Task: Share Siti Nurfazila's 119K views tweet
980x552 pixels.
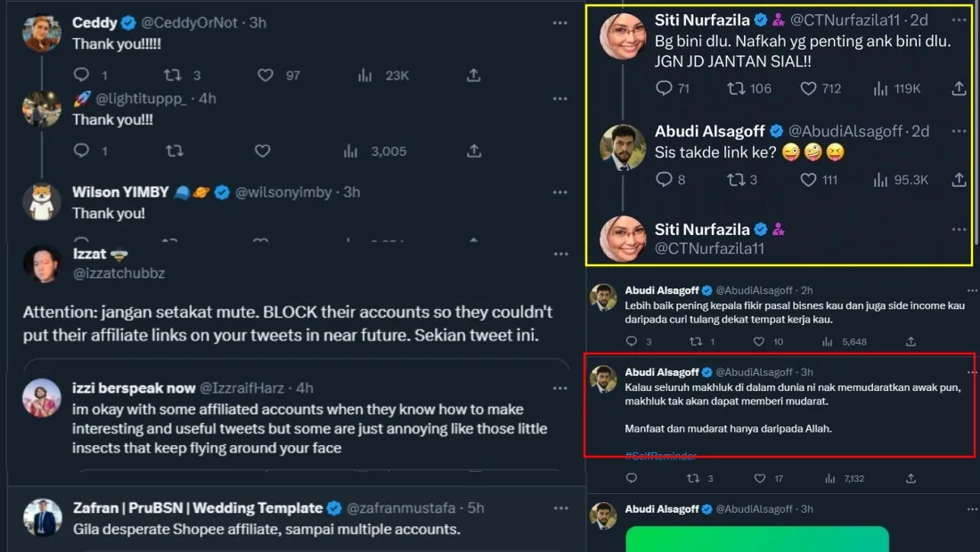Action: click(x=959, y=88)
